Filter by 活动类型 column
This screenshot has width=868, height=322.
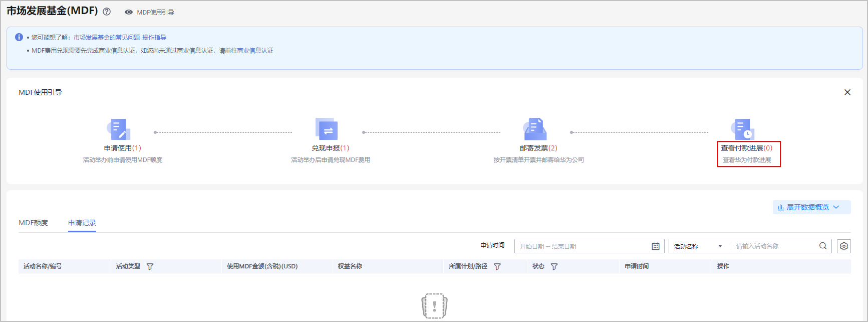pos(150,267)
